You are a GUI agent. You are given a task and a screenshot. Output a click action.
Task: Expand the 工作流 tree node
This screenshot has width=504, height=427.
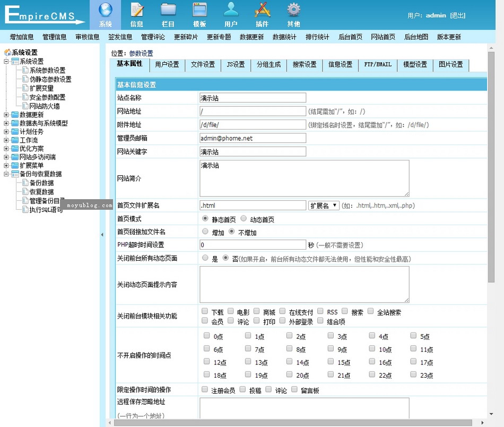pos(6,140)
